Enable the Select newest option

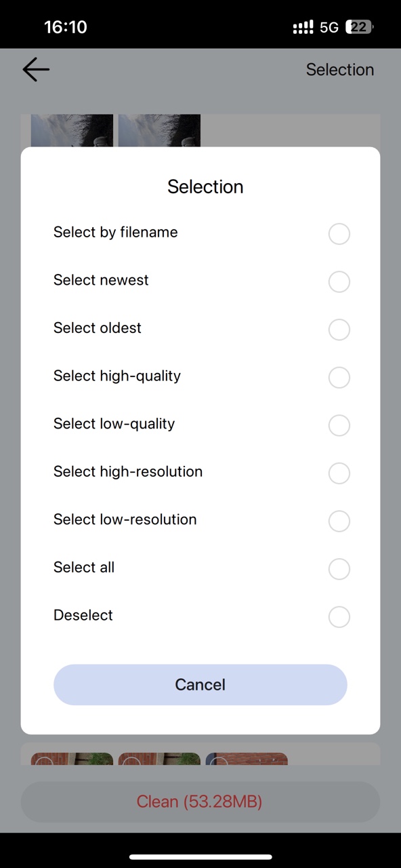(x=339, y=281)
